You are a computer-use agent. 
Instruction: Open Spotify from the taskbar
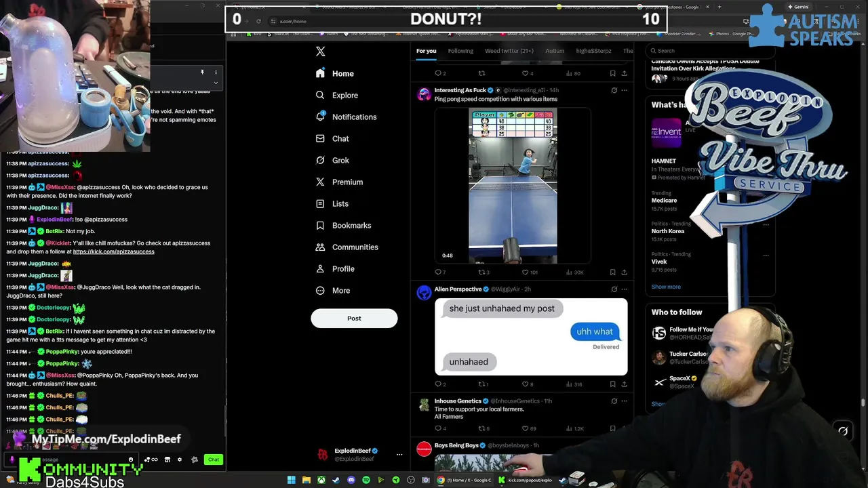coord(366,480)
